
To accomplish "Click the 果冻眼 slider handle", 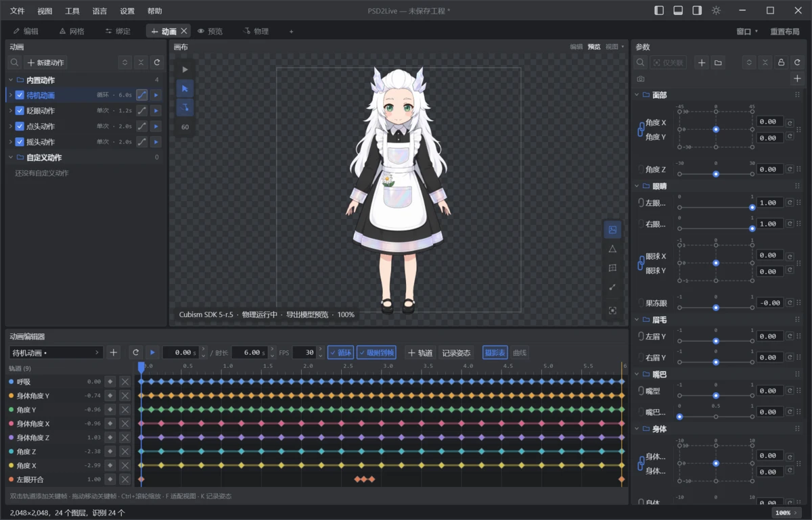I will 716,308.
